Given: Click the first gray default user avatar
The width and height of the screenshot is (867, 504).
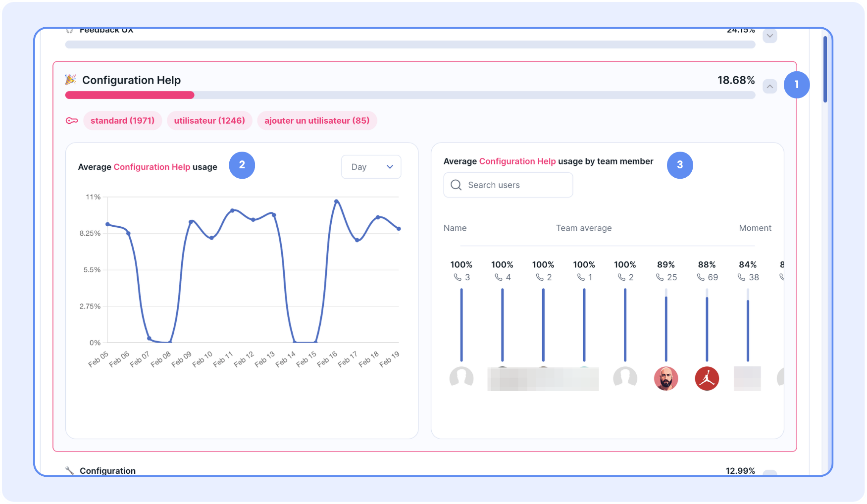Looking at the screenshot, I should pyautogui.click(x=461, y=378).
